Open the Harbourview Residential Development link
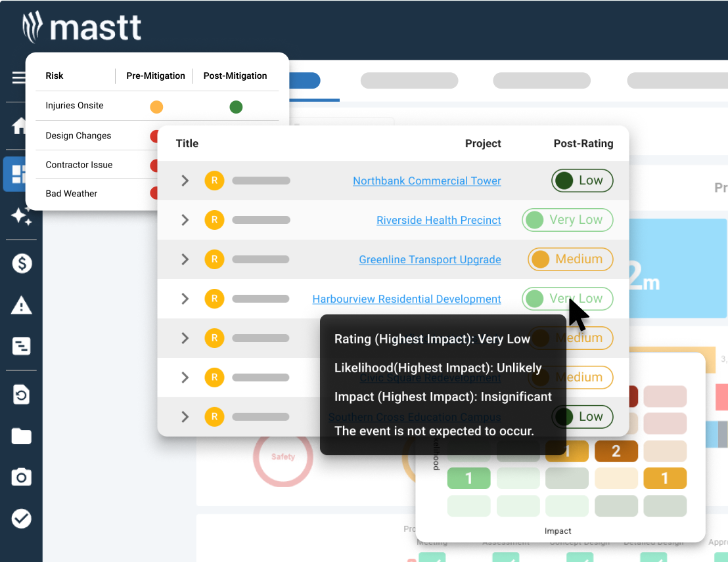Image resolution: width=728 pixels, height=562 pixels. [x=406, y=299]
